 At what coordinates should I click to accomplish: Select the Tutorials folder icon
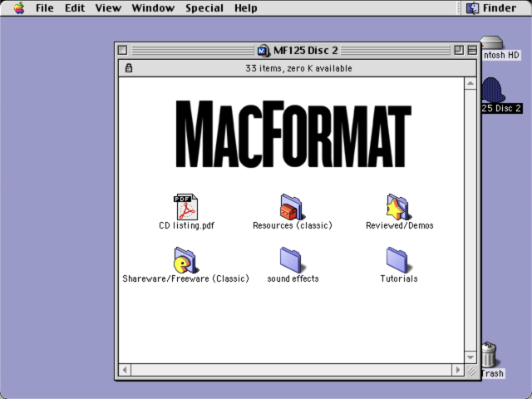[x=398, y=260]
